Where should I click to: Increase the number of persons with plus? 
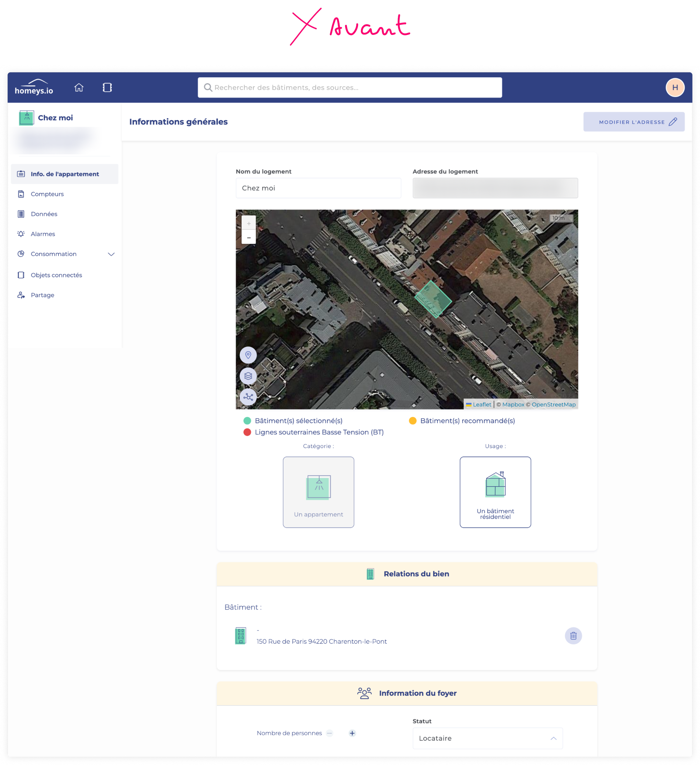click(x=352, y=733)
